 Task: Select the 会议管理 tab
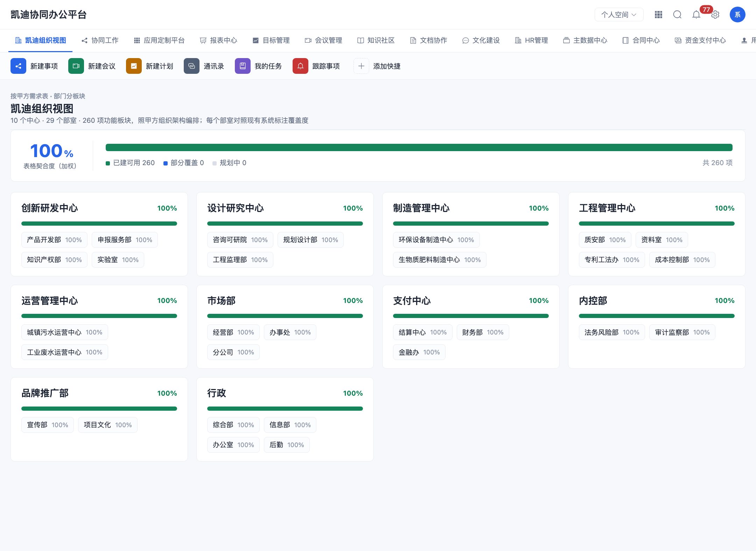pos(323,41)
